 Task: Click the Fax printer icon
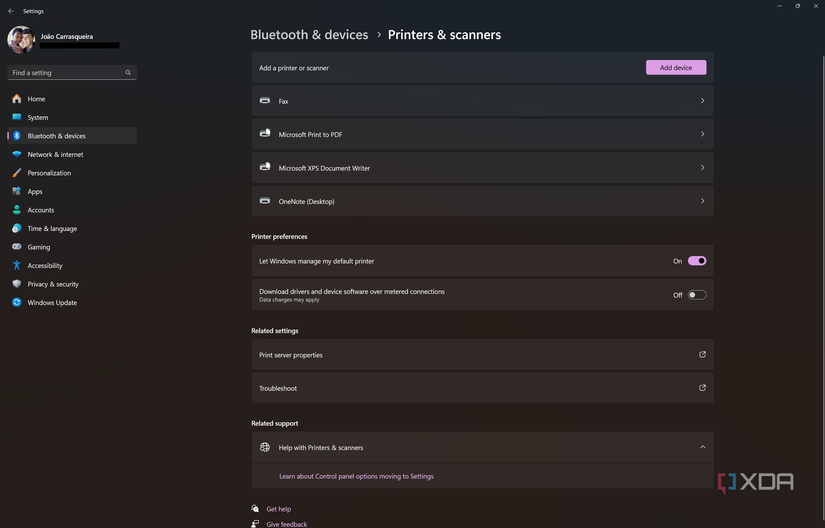click(265, 100)
